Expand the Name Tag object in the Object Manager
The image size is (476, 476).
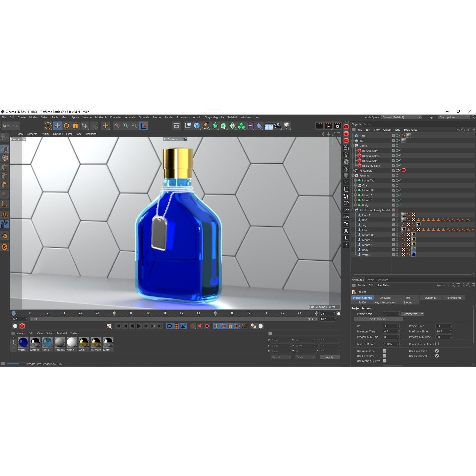(x=356, y=180)
